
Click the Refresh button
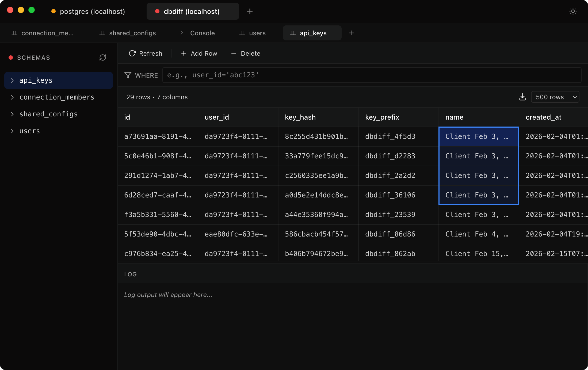point(145,53)
